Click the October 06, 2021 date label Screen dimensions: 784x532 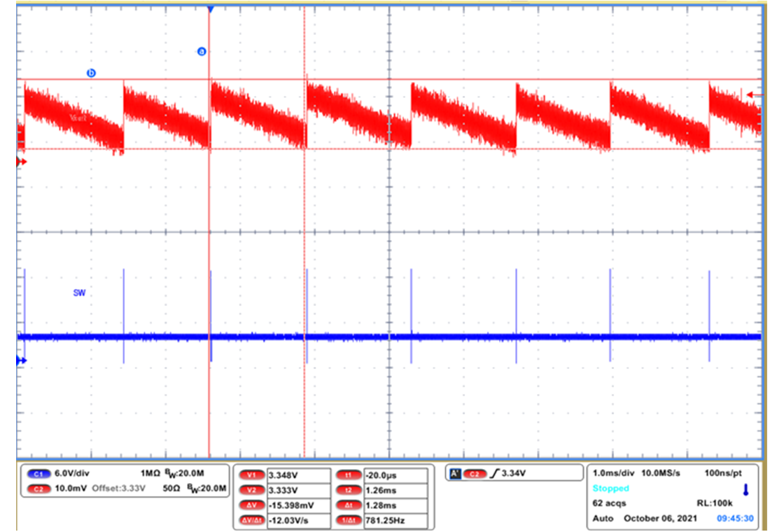tap(659, 518)
